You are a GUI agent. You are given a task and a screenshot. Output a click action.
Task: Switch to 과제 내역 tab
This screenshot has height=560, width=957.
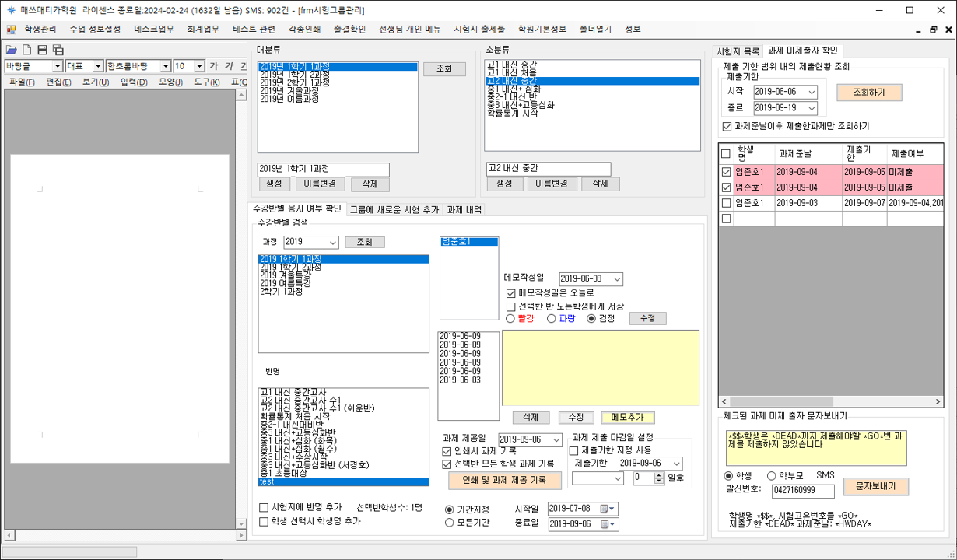(x=464, y=209)
